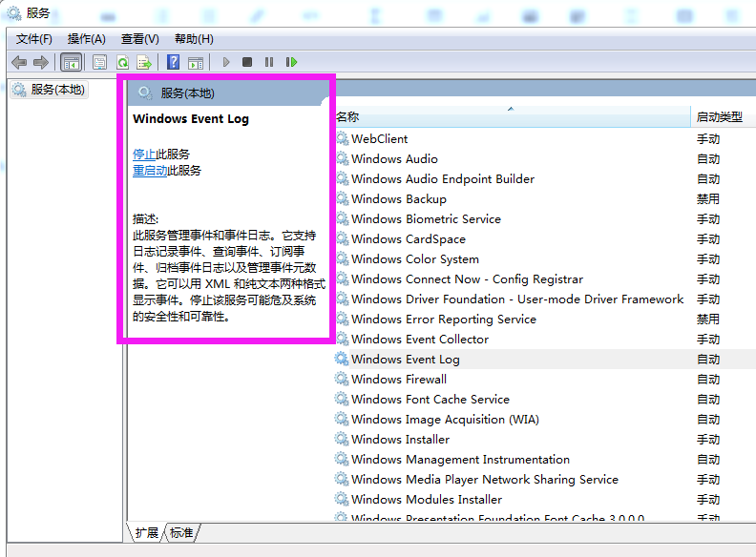
Task: Click gear icon beside Windows Modules Installer
Action: coord(343,499)
